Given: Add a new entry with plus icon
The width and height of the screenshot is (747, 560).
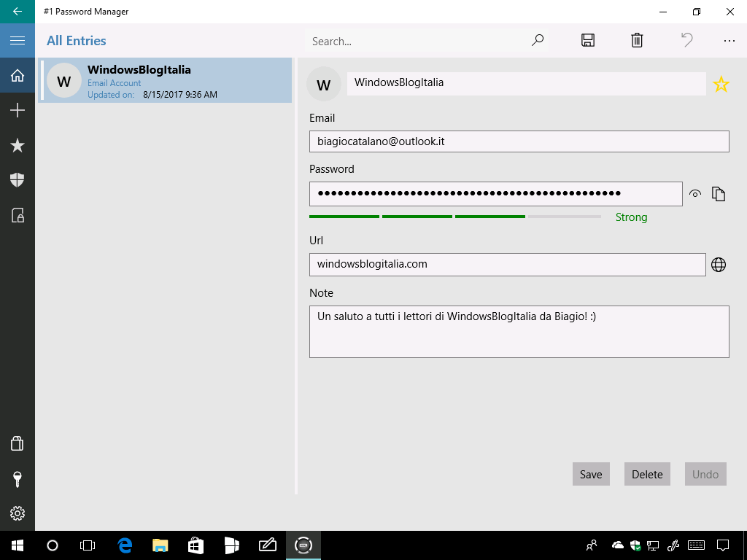Looking at the screenshot, I should [x=18, y=111].
